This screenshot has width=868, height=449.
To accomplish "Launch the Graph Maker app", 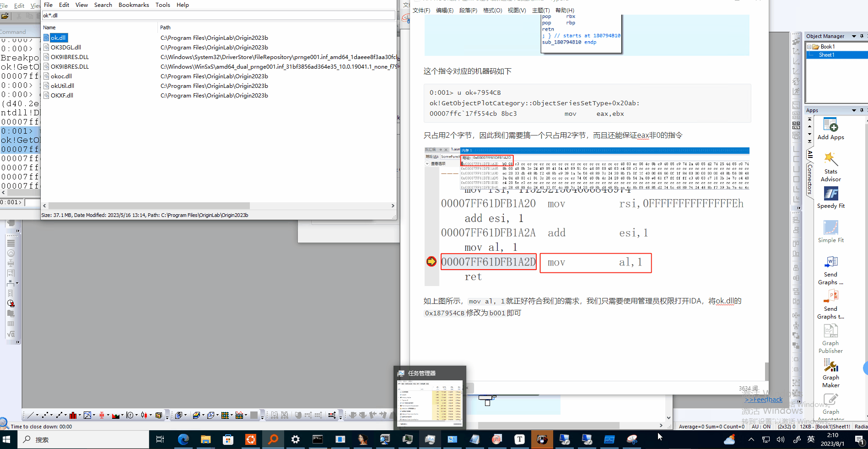I will 830,373.
